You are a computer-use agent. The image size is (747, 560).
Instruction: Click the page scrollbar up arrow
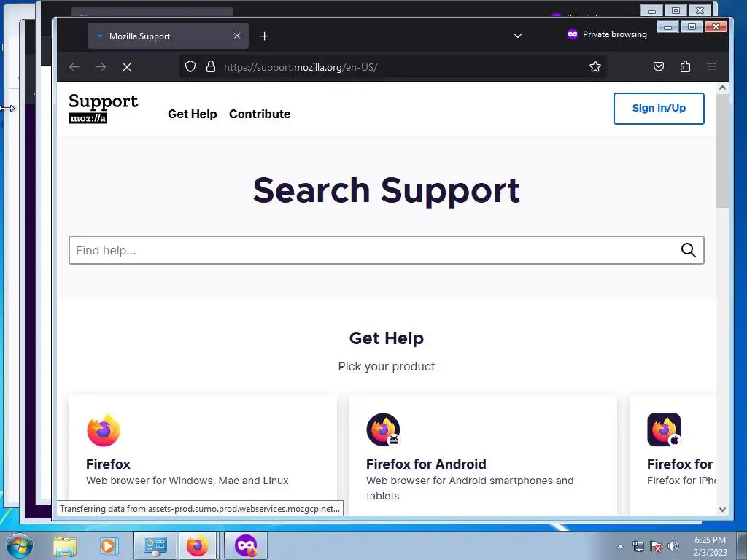[722, 87]
